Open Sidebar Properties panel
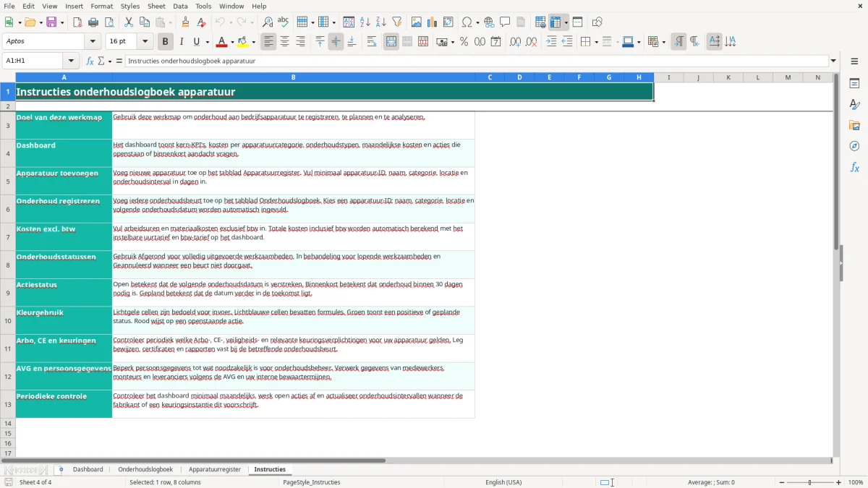 coord(854,83)
